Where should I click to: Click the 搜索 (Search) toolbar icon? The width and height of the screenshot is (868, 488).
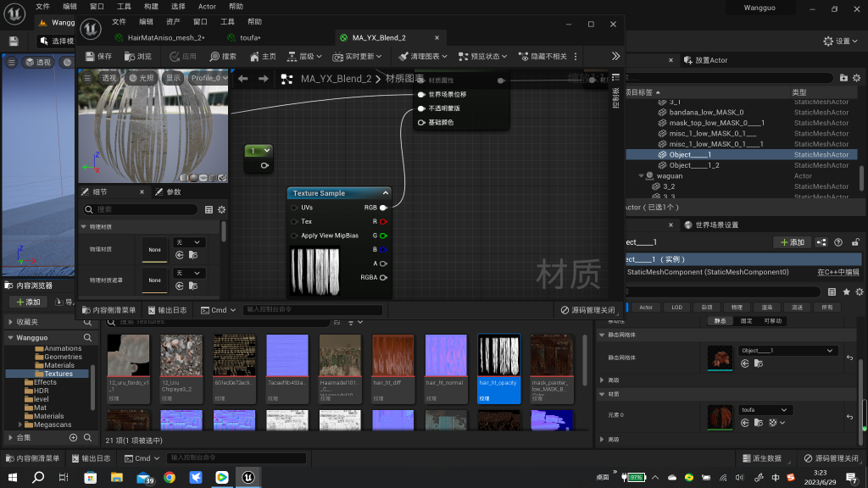[214, 56]
